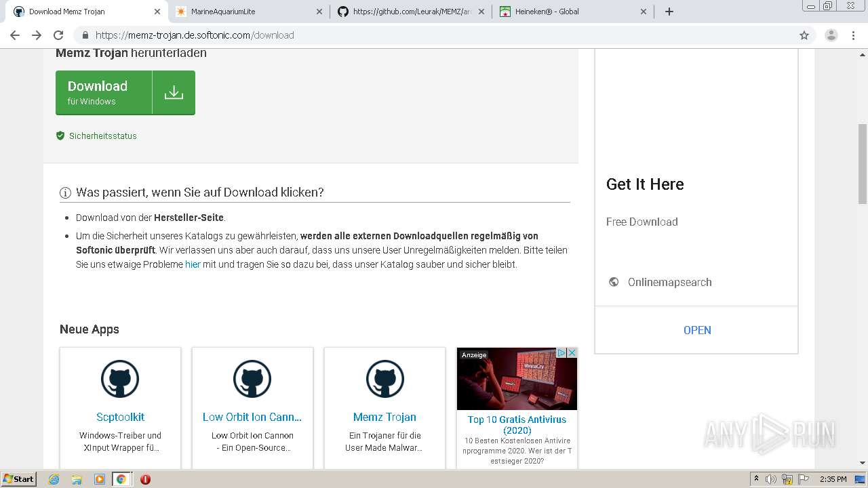Switch to the Heineken Global tab
This screenshot has width=868, height=488.
click(x=573, y=12)
